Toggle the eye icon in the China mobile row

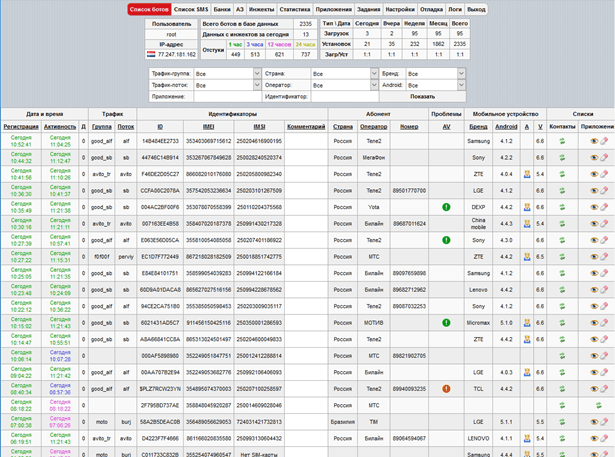(x=594, y=224)
